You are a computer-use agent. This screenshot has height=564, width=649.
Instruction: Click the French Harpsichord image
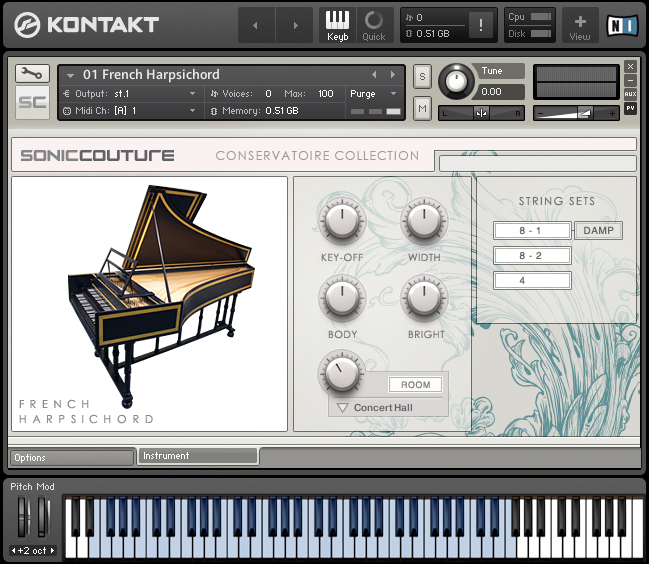coord(162,296)
